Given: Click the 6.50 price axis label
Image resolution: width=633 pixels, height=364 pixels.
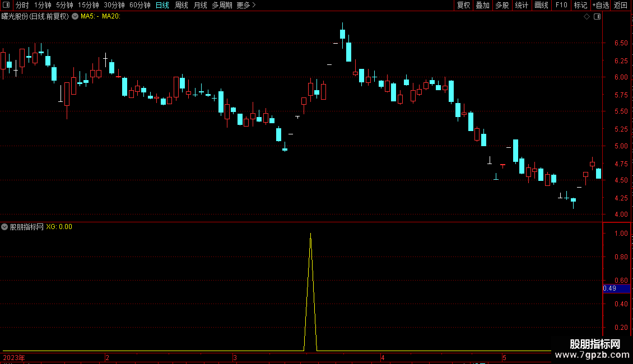Looking at the screenshot, I should click(x=621, y=43).
